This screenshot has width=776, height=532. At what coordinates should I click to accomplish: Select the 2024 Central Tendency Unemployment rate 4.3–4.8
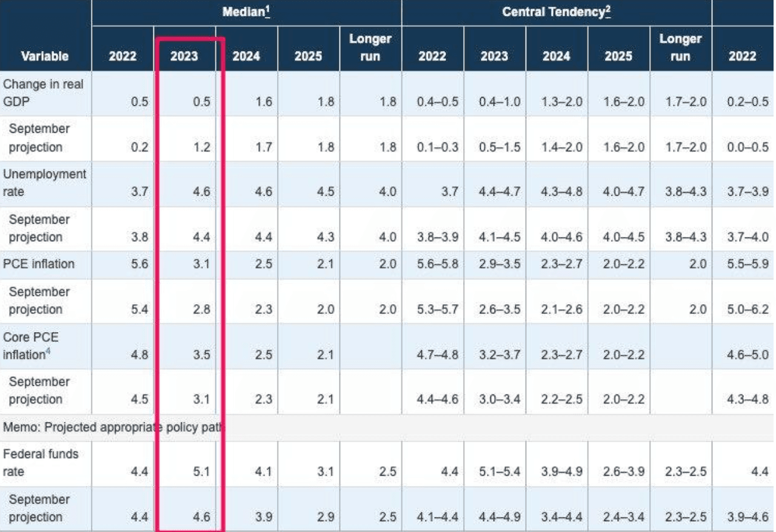click(x=561, y=192)
